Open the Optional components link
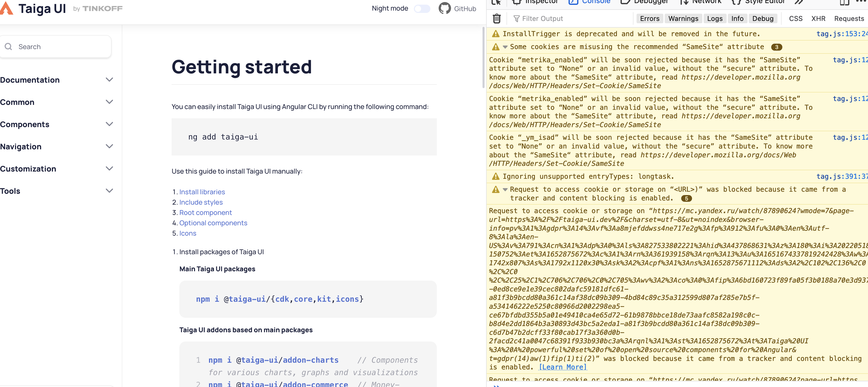Image resolution: width=868 pixels, height=387 pixels. (x=213, y=223)
